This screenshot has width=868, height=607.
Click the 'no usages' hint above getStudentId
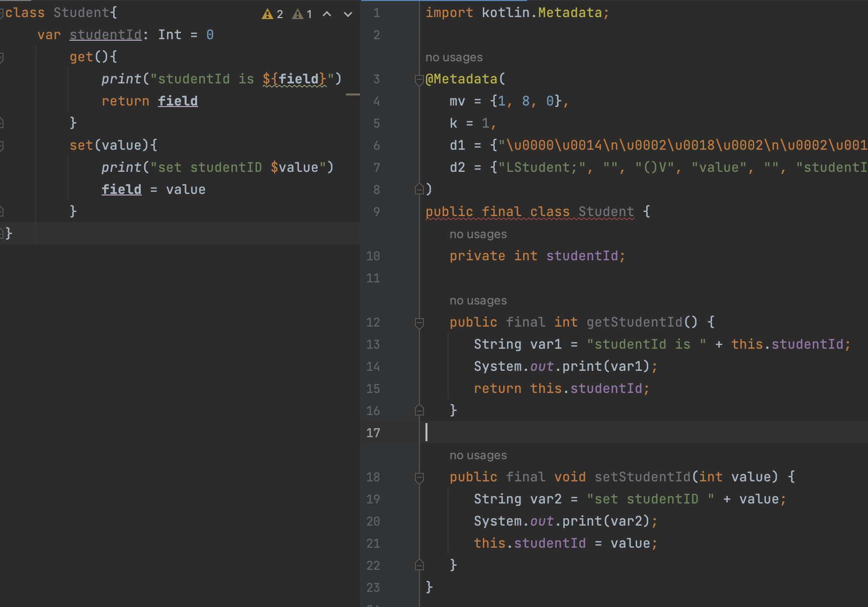(x=478, y=300)
